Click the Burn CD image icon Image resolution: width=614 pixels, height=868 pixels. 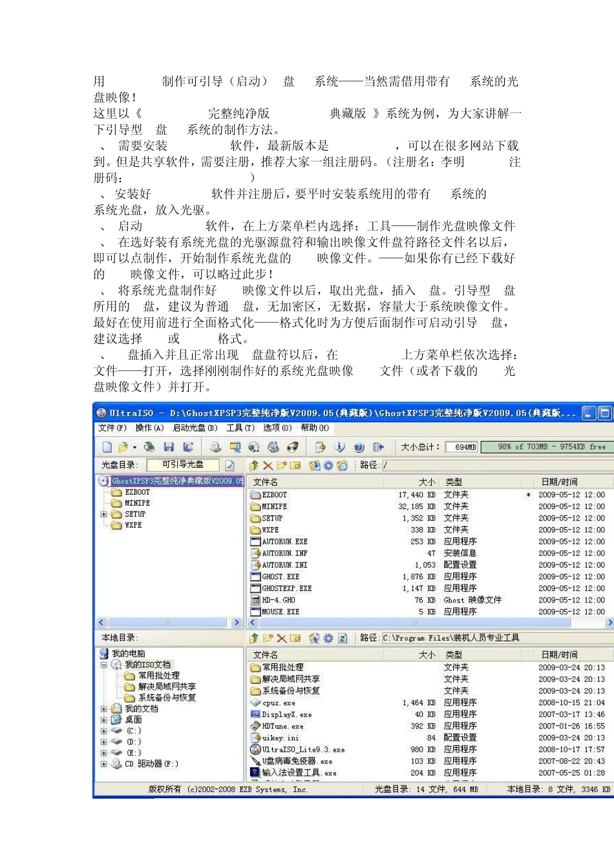(293, 447)
